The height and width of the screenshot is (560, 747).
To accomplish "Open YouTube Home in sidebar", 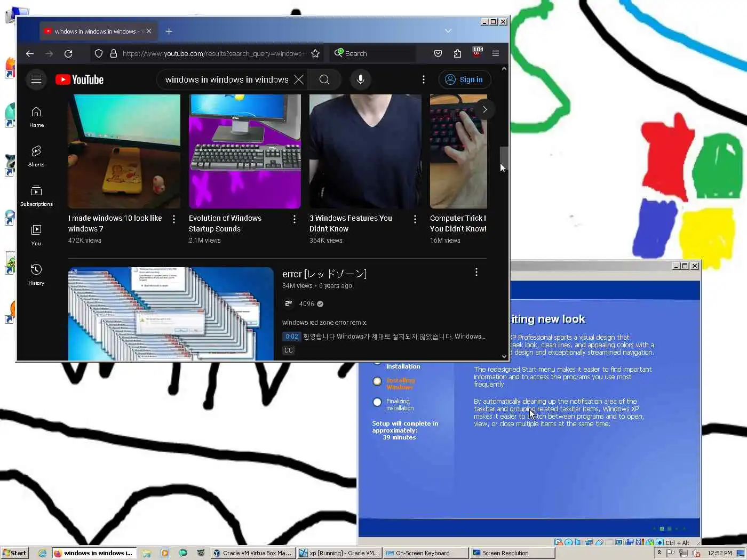I will coord(36,117).
